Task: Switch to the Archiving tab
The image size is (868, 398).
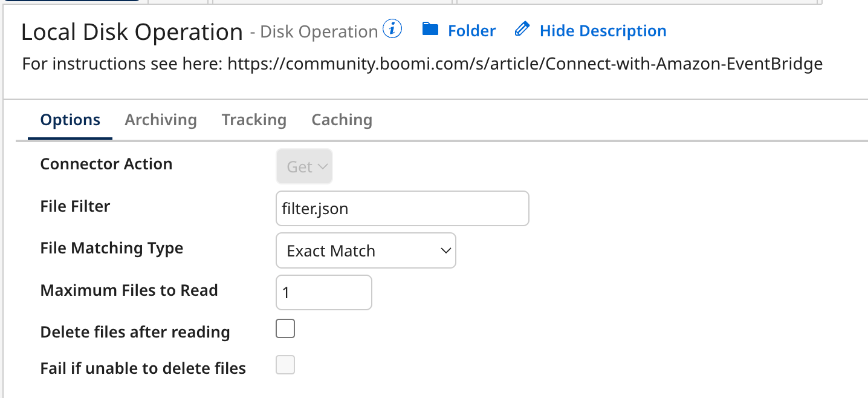Action: (161, 120)
